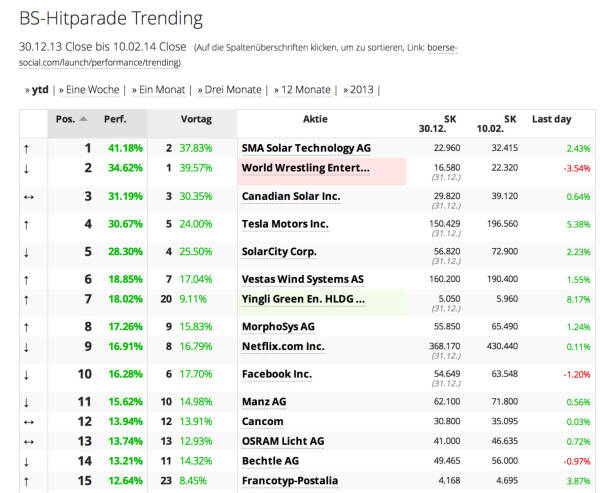
Task: Open Yingli Green En. HLDG stock
Action: [303, 299]
